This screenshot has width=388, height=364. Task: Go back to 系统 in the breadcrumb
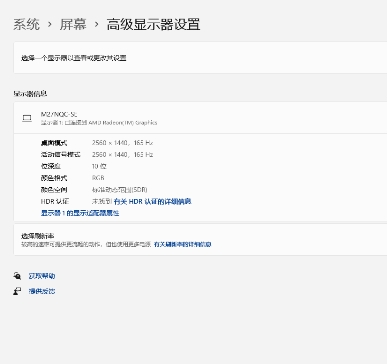point(27,24)
